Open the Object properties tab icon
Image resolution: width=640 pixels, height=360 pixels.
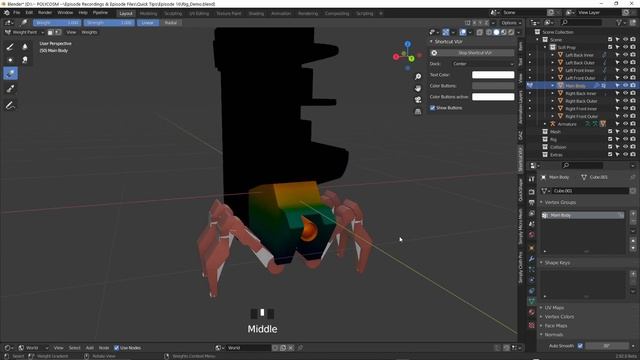pyautogui.click(x=531, y=248)
